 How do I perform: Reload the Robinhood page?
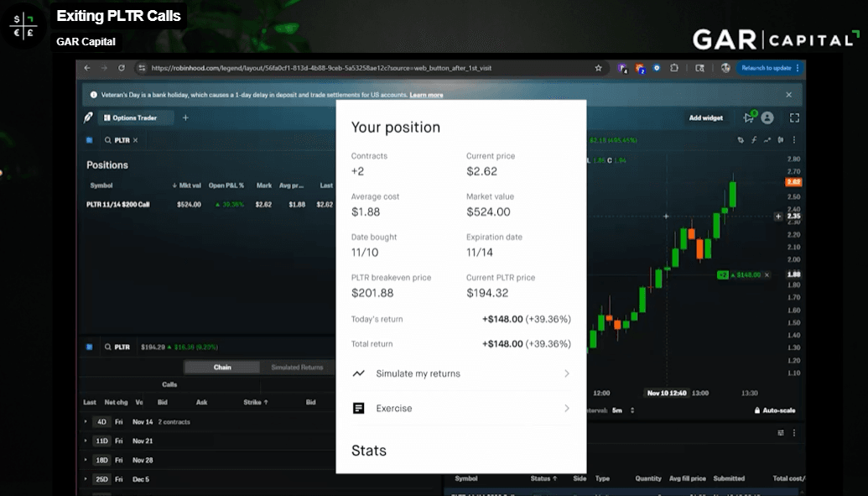(x=122, y=68)
